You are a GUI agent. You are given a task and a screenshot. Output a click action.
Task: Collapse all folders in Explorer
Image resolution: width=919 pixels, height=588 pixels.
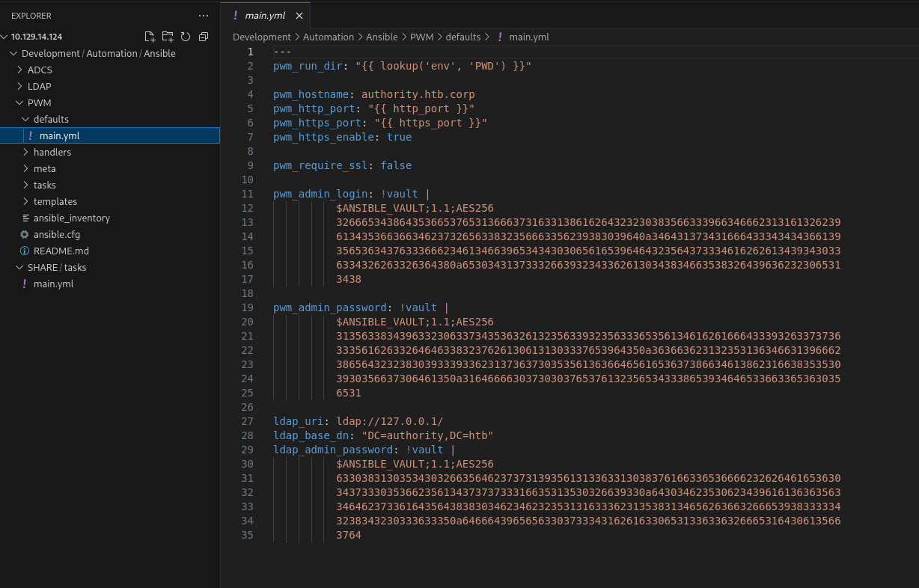point(204,37)
